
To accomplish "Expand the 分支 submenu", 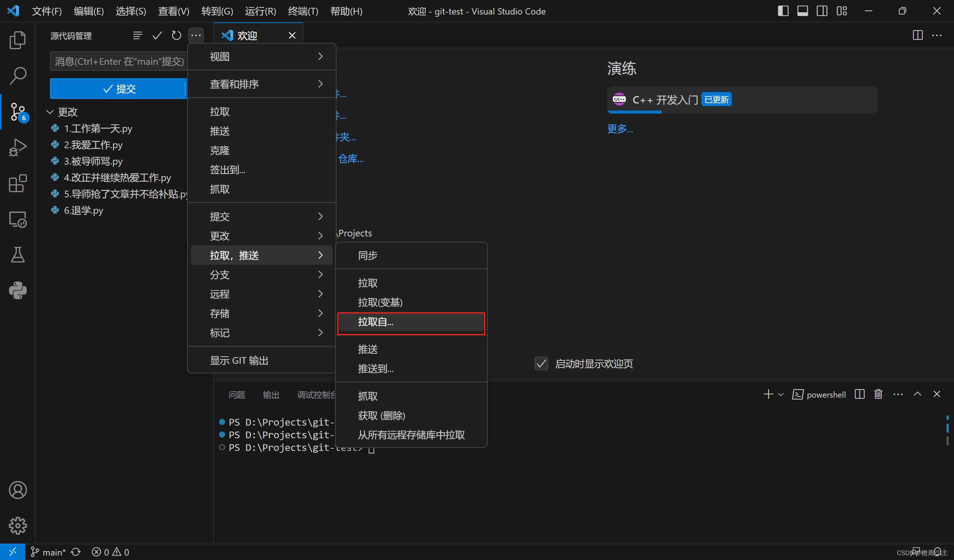I will pyautogui.click(x=262, y=275).
